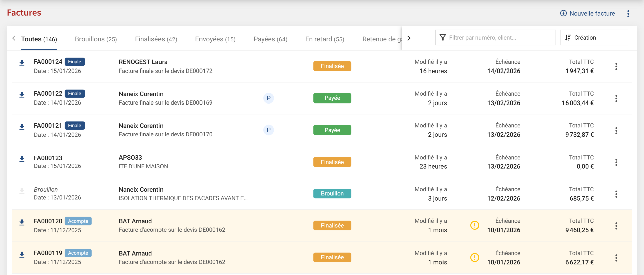The image size is (644, 275).
Task: Click the P badge on FA000122 row
Action: pyautogui.click(x=268, y=98)
